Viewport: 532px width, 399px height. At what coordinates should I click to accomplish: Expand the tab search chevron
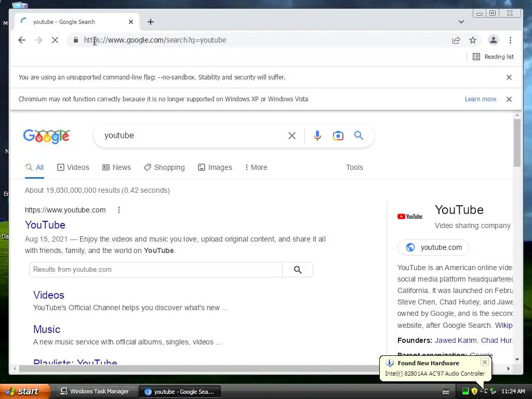[x=461, y=22]
